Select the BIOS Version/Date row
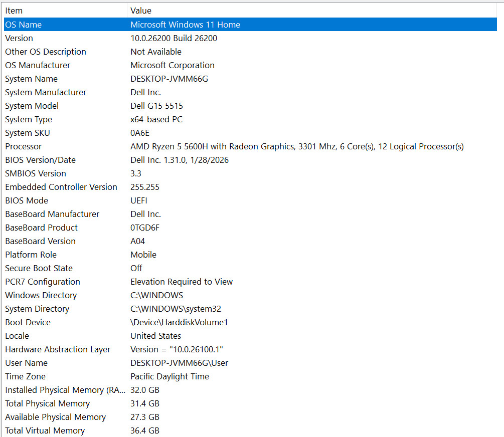Viewport: 504px width, 437px height. point(250,160)
